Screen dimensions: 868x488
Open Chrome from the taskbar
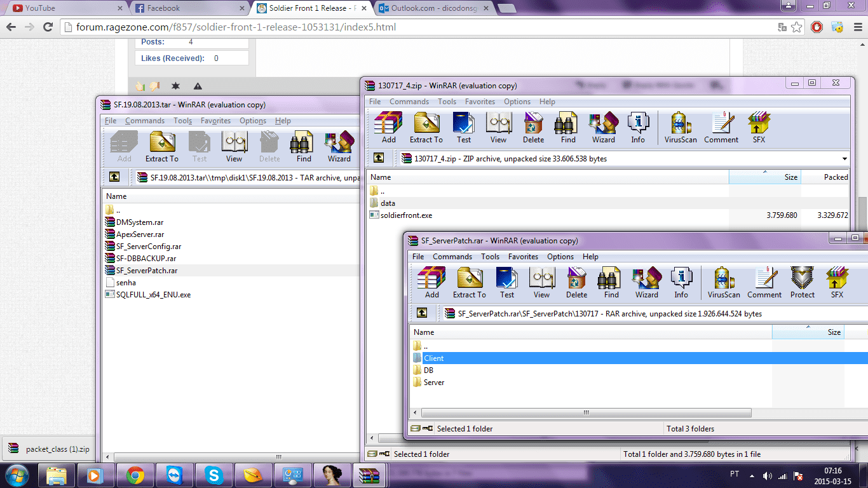[x=135, y=475]
